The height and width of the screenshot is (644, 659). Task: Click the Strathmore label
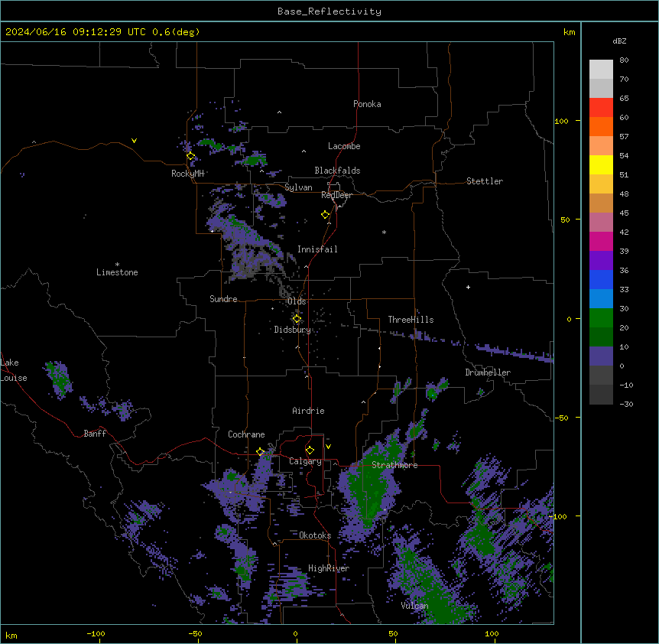394,465
